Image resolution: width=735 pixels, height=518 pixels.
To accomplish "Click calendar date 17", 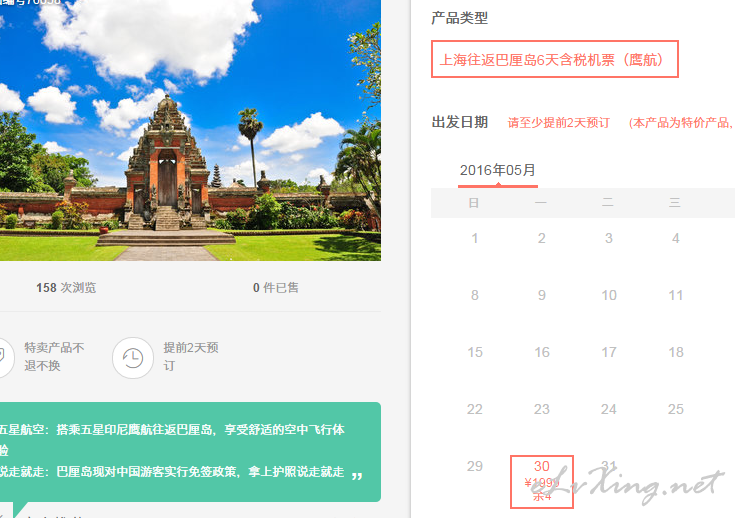I will [609, 352].
